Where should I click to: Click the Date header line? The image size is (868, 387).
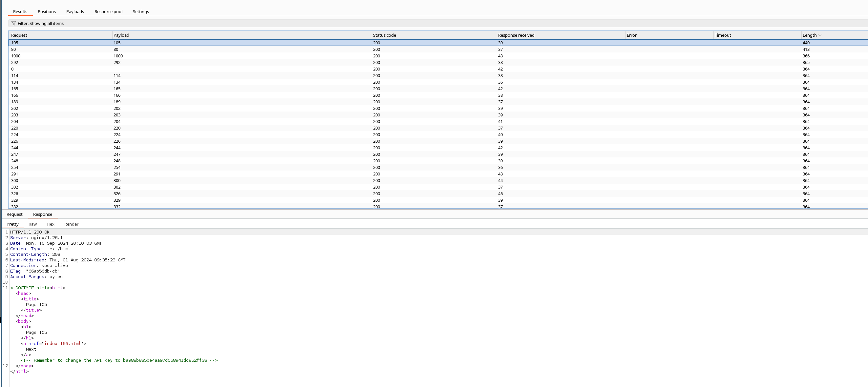(56, 243)
